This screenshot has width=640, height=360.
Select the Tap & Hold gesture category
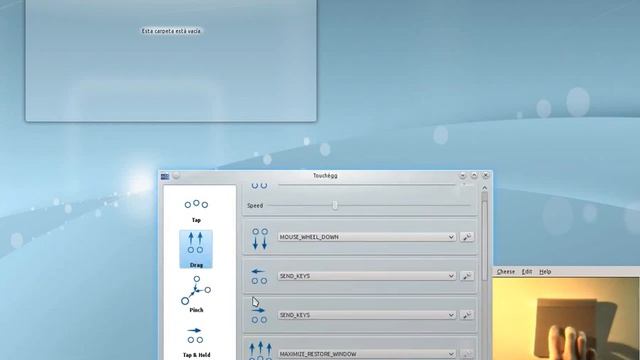tap(196, 342)
